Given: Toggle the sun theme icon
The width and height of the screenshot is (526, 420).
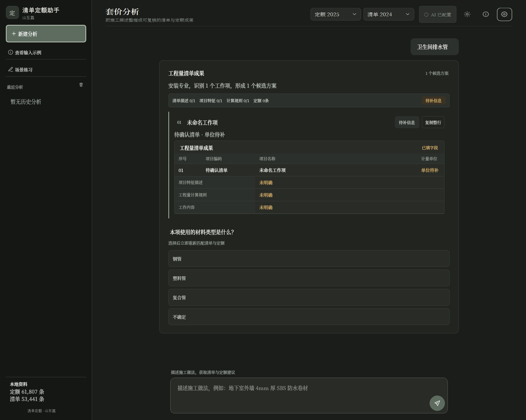Looking at the screenshot, I should (467, 14).
